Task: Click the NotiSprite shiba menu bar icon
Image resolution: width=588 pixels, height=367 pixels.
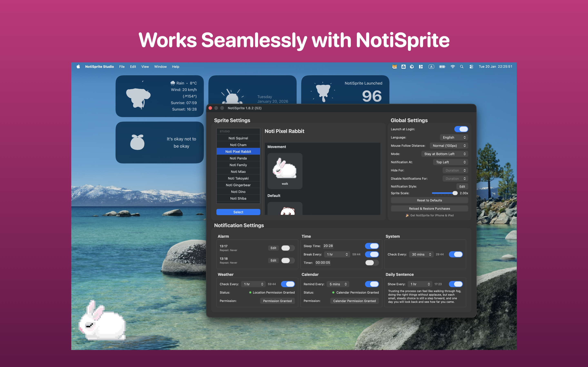Action: (395, 66)
